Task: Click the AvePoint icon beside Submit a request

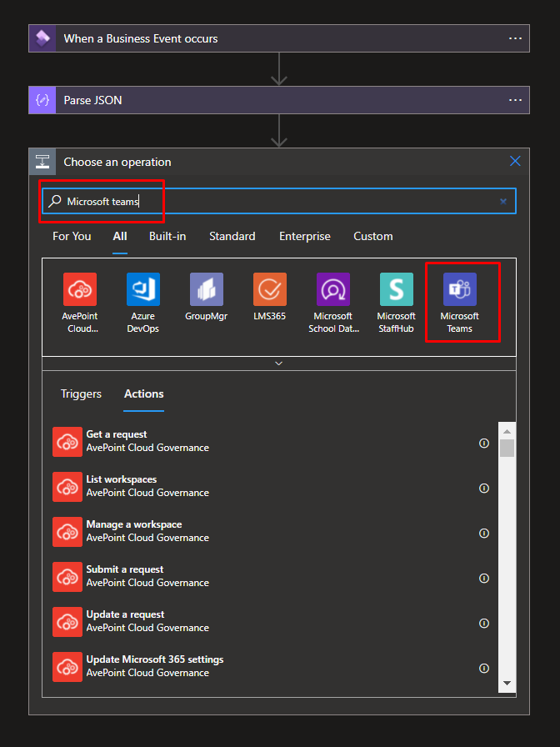Action: coord(67,576)
